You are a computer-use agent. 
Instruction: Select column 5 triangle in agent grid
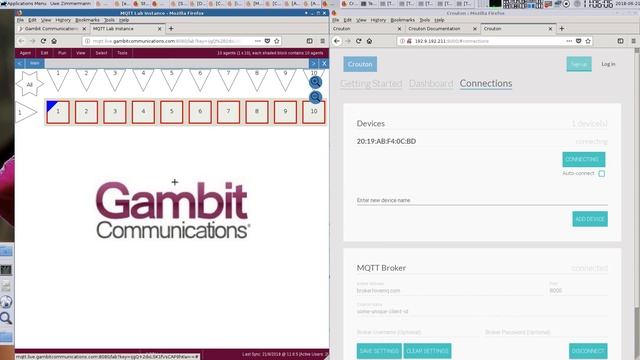pyautogui.click(x=171, y=80)
